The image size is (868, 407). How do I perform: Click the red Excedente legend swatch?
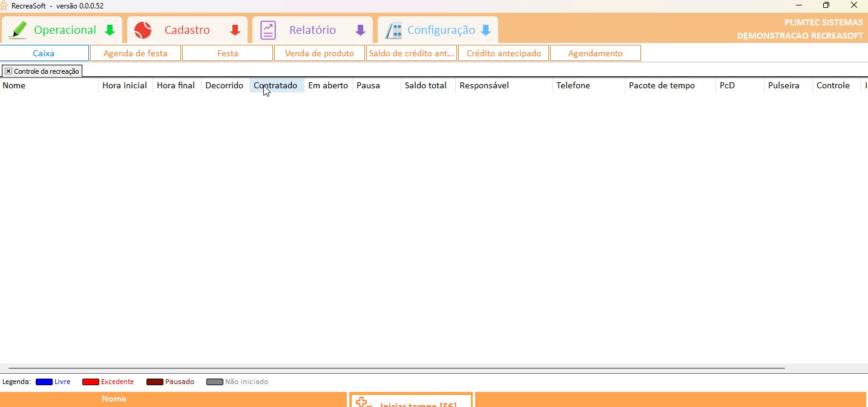point(90,382)
